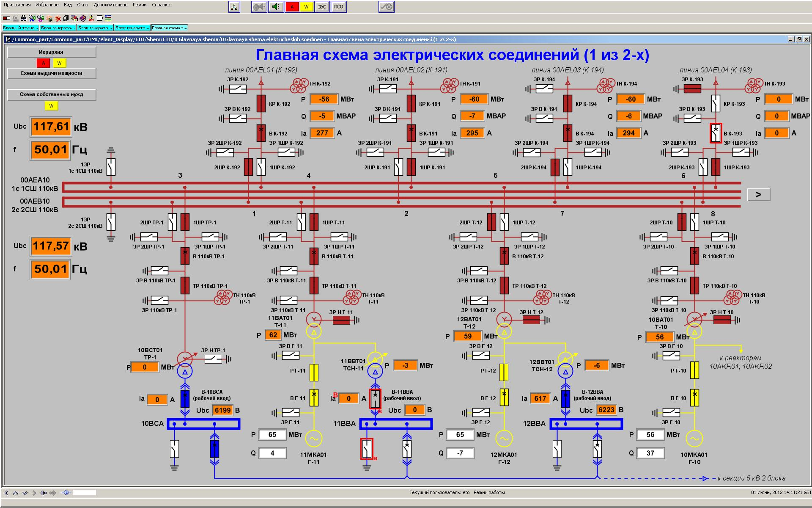Click the > next page button

(x=758, y=195)
